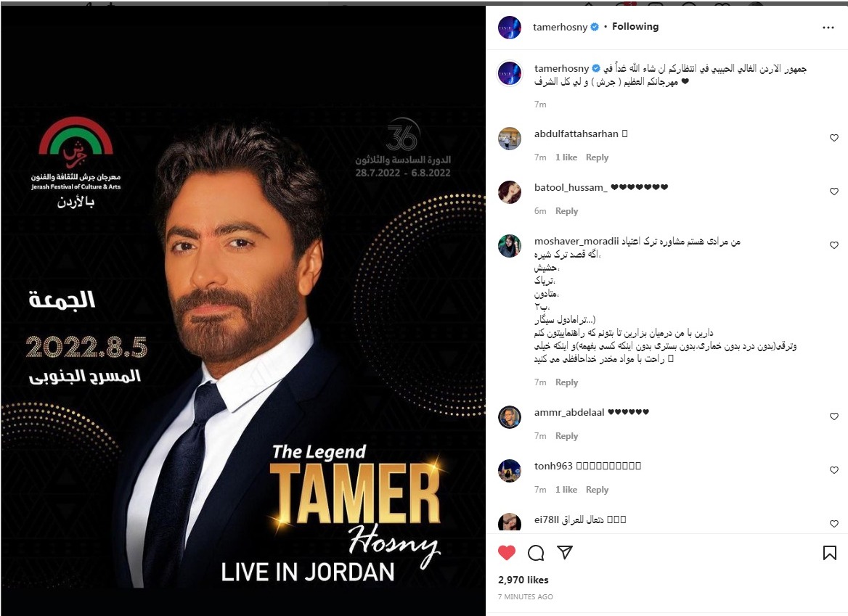Save the post with the bookmark icon

(x=830, y=552)
